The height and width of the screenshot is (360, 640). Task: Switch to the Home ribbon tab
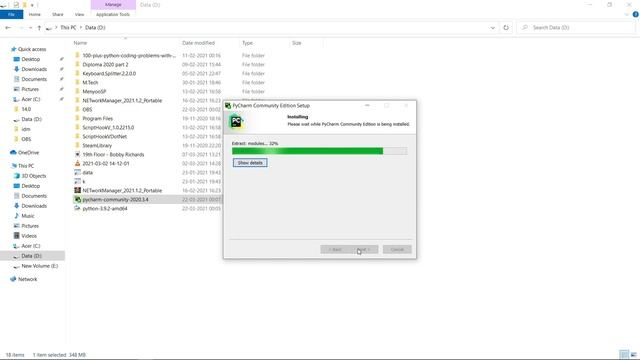point(35,14)
